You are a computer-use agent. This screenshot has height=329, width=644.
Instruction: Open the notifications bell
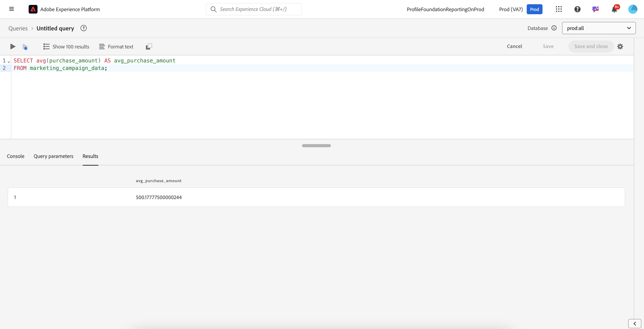pos(614,9)
